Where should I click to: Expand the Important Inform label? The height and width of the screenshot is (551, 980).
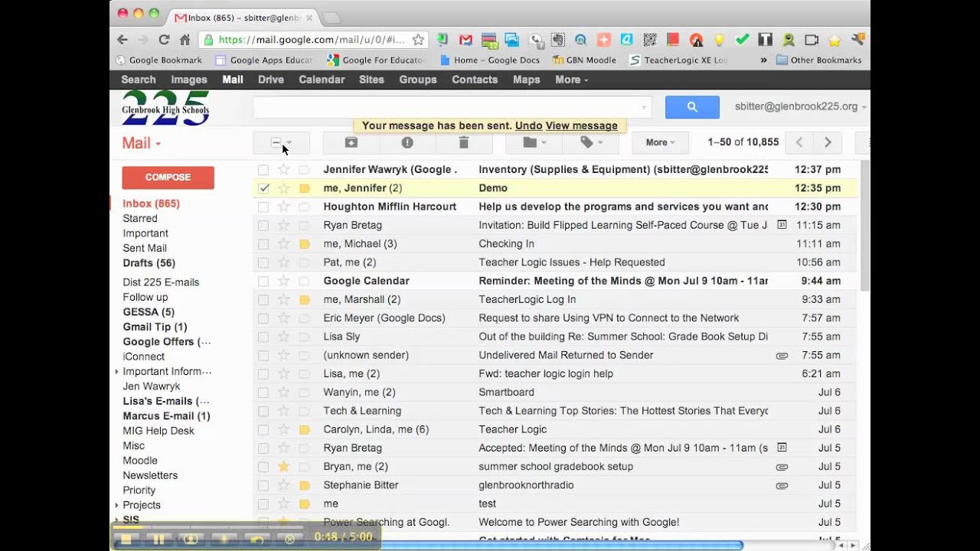click(x=117, y=372)
